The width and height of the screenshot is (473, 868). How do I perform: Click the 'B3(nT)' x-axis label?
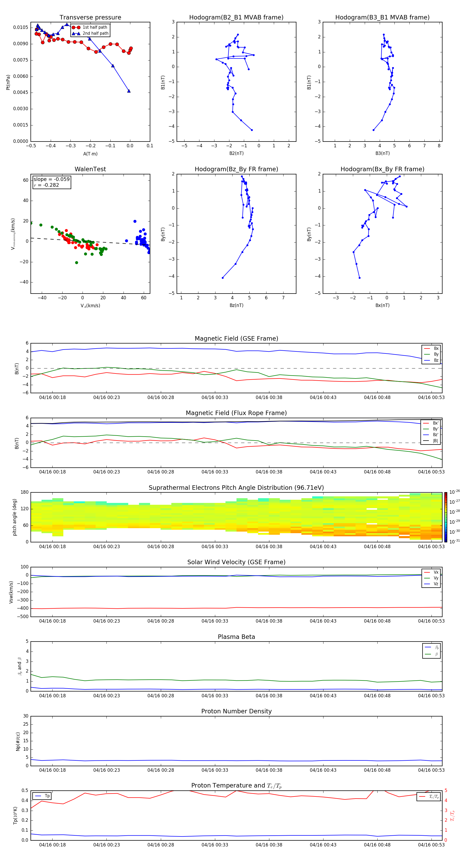(382, 153)
